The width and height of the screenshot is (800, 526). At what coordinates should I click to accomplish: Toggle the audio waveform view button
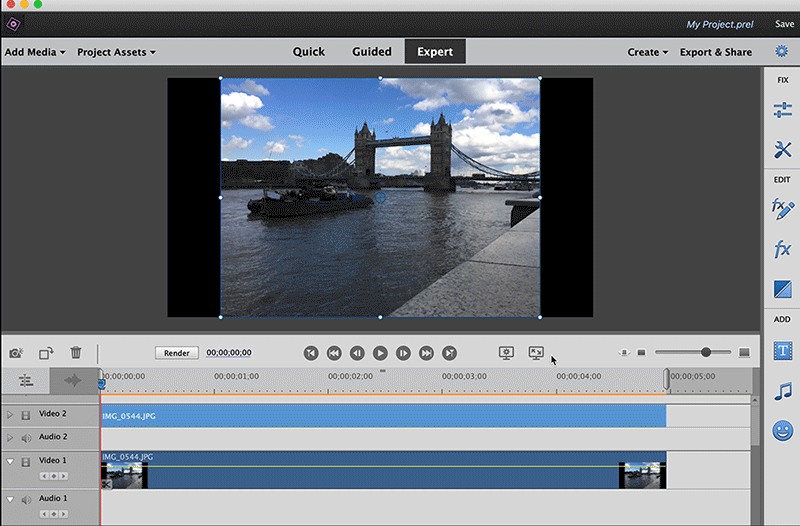pos(72,381)
